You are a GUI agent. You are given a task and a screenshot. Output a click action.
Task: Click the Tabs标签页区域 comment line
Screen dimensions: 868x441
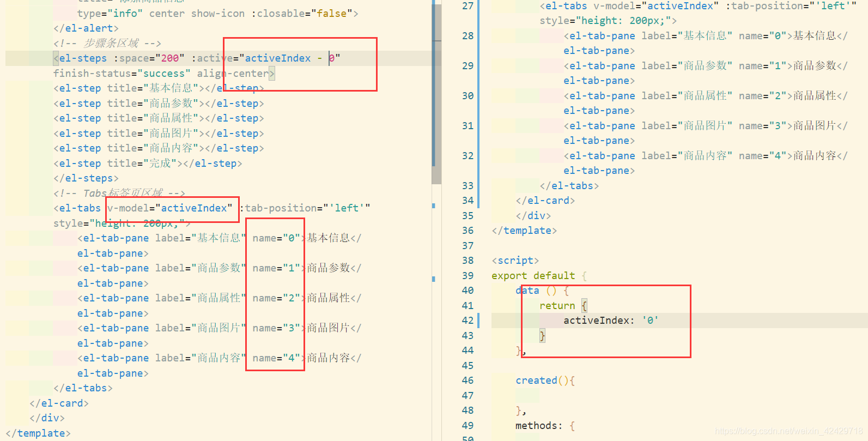[119, 193]
